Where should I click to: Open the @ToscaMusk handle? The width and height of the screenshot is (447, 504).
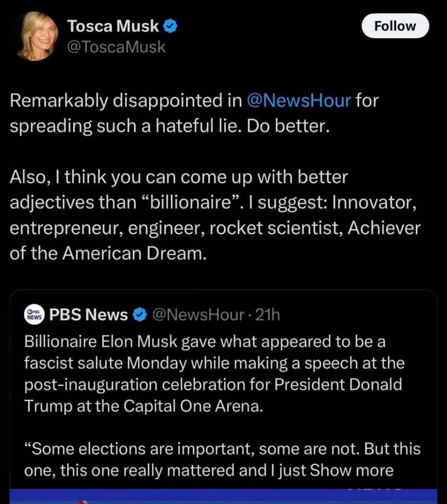(116, 47)
